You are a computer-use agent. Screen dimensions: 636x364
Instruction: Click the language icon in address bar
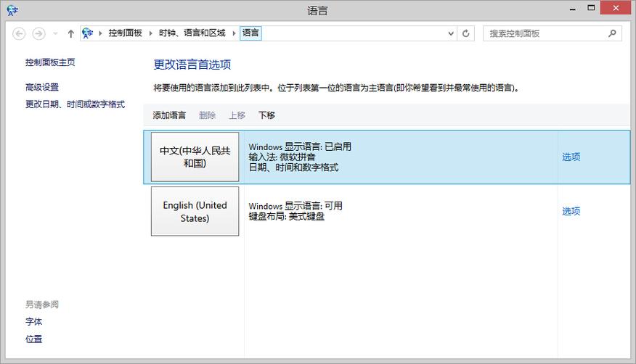pyautogui.click(x=87, y=33)
